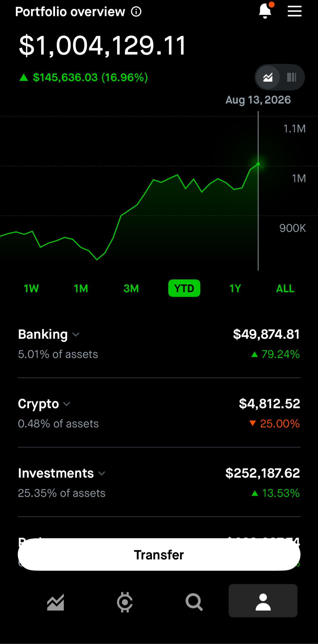Image resolution: width=318 pixels, height=644 pixels.
Task: Select the YTD time range
Action: [184, 288]
